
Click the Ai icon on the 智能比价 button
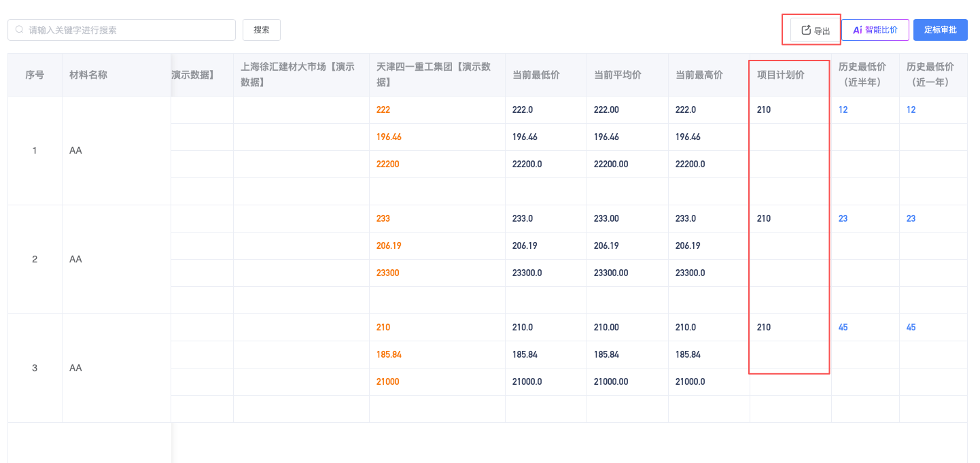pyautogui.click(x=857, y=30)
